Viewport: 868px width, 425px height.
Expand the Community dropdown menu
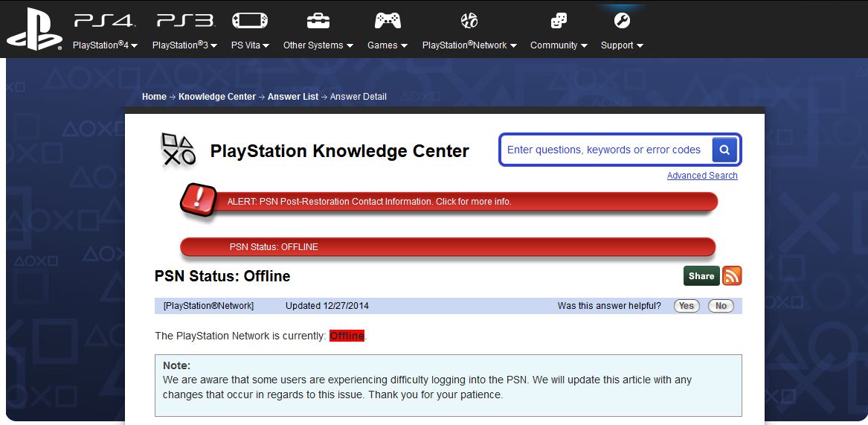coord(559,45)
